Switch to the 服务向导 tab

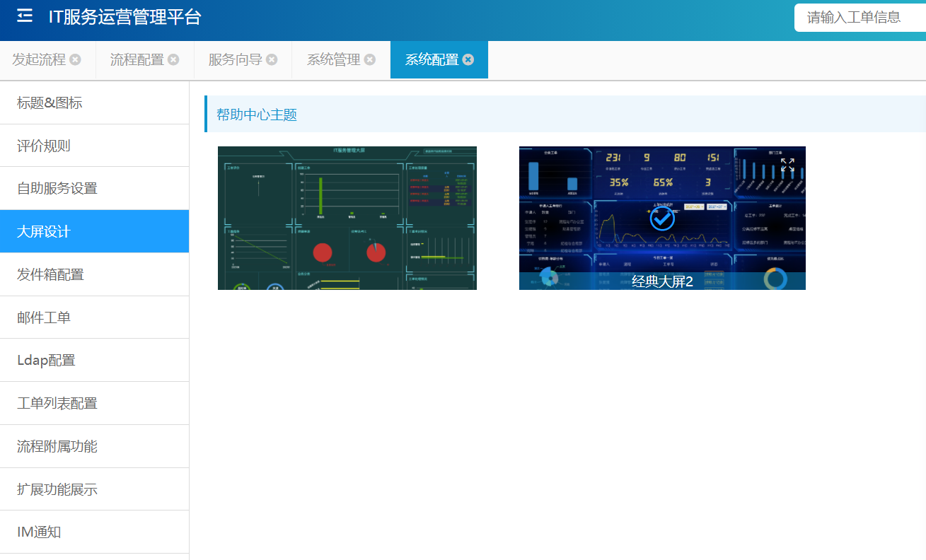235,60
